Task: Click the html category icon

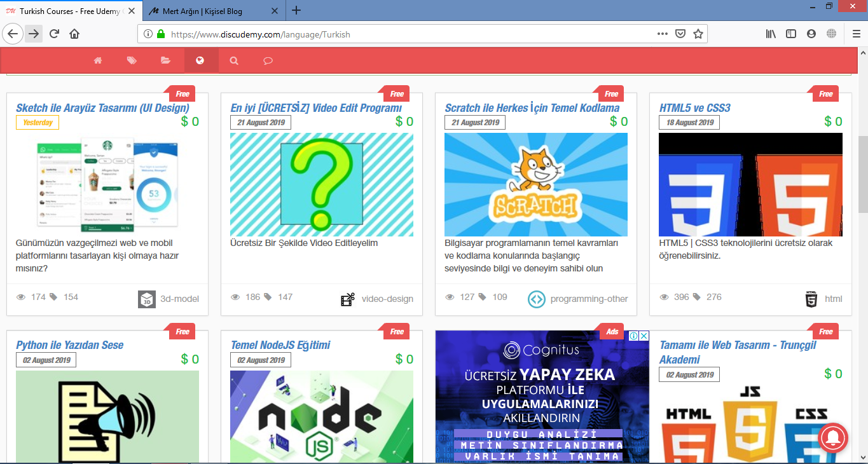Action: point(811,299)
